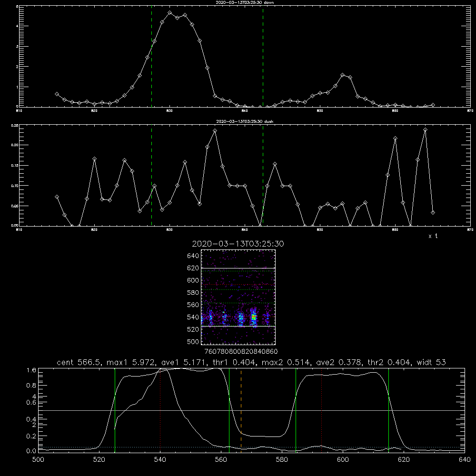Click the blue dotted threshold line in bottom plot

click(x=251, y=447)
